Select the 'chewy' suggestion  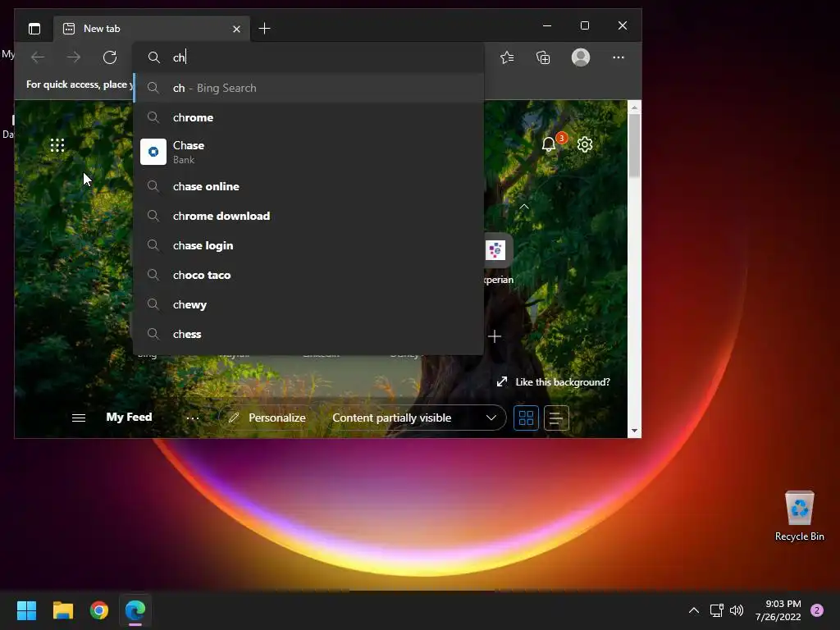308,304
